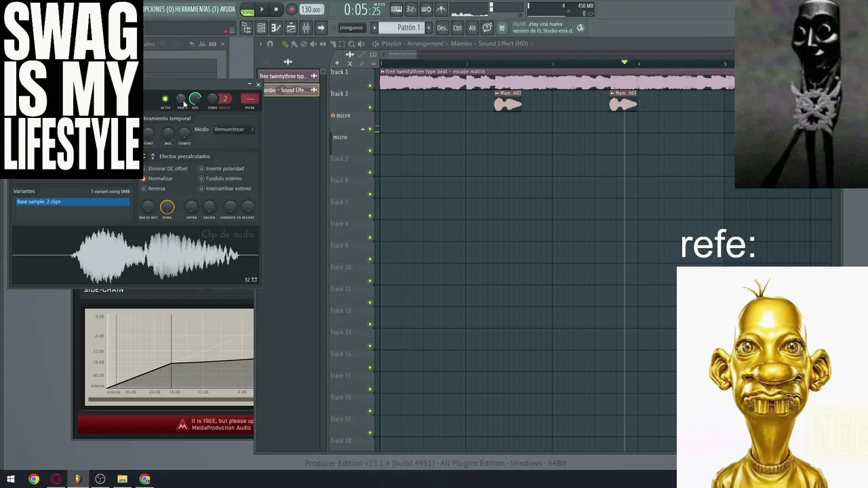Click the Ctrl button in toolbar
This screenshot has height=488, width=868.
tap(458, 28)
